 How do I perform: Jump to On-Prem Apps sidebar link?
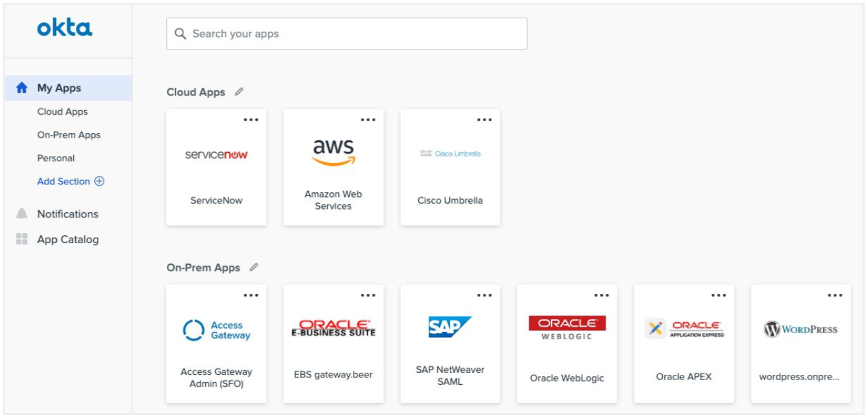[69, 135]
